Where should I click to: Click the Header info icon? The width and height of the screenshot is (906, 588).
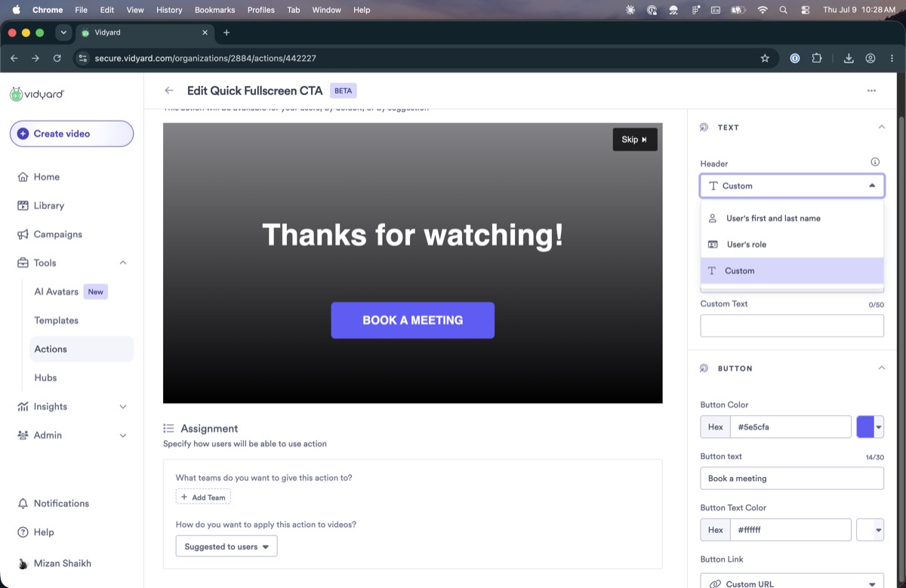[875, 162]
